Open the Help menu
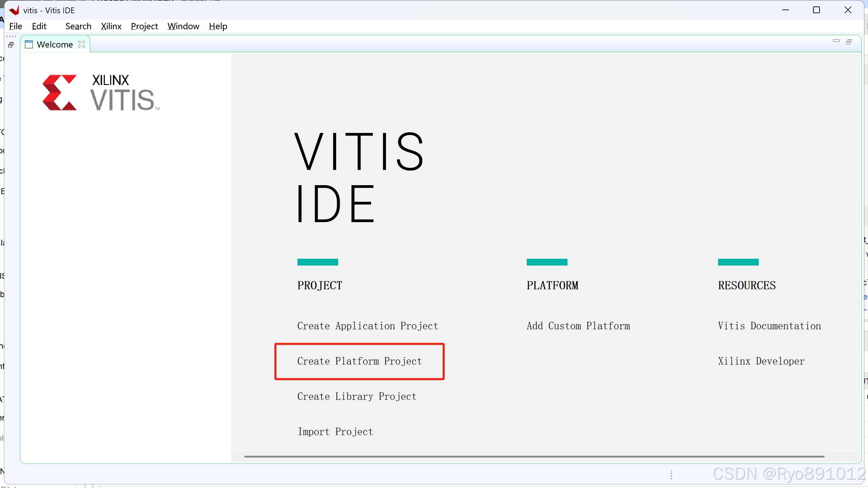 [x=218, y=26]
